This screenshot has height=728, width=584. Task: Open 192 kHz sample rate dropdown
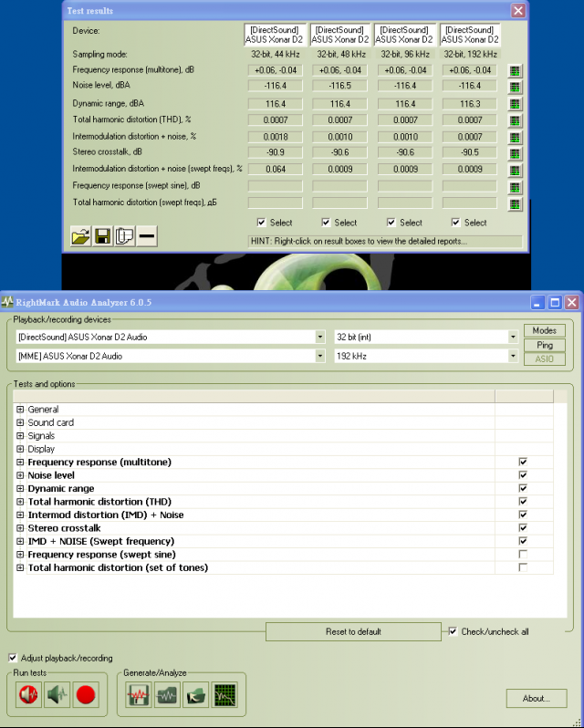point(513,356)
